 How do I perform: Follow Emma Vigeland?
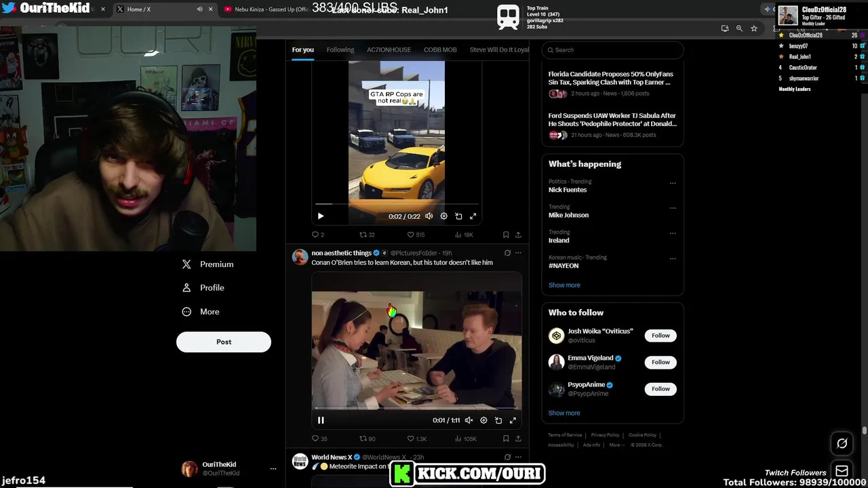click(x=660, y=362)
